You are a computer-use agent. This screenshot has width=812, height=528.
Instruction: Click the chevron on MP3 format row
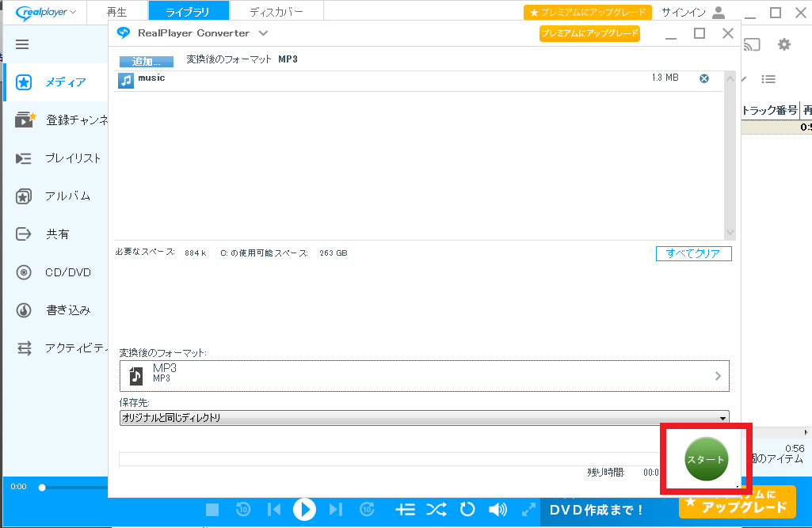[718, 376]
